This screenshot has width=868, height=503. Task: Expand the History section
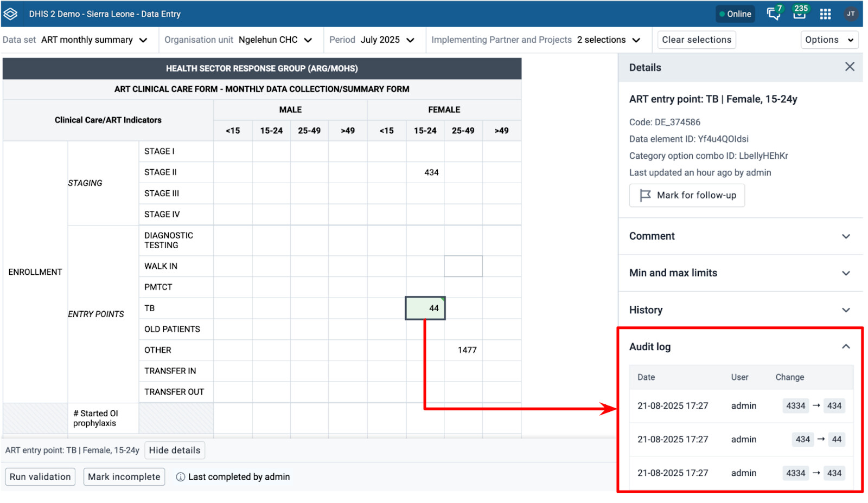(x=740, y=310)
